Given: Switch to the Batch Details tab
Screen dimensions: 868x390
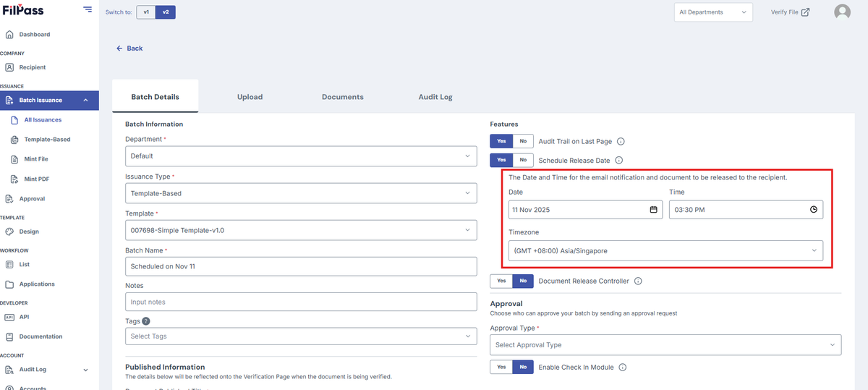Looking at the screenshot, I should [x=155, y=97].
